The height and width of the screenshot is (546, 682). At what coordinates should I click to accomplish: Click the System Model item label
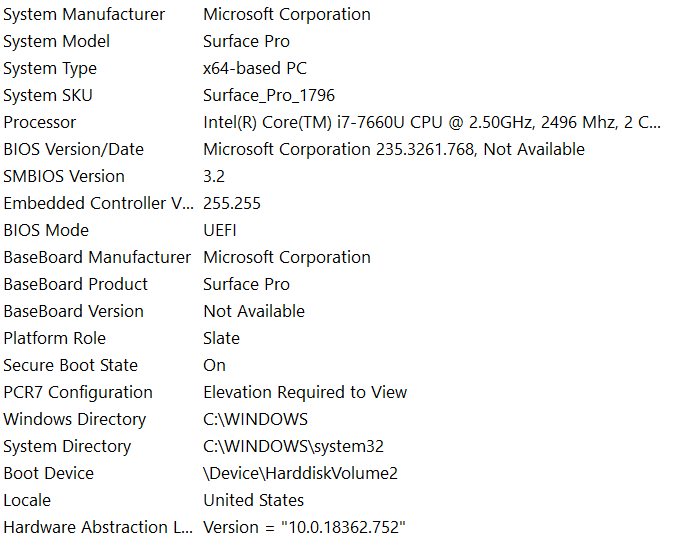point(57,42)
